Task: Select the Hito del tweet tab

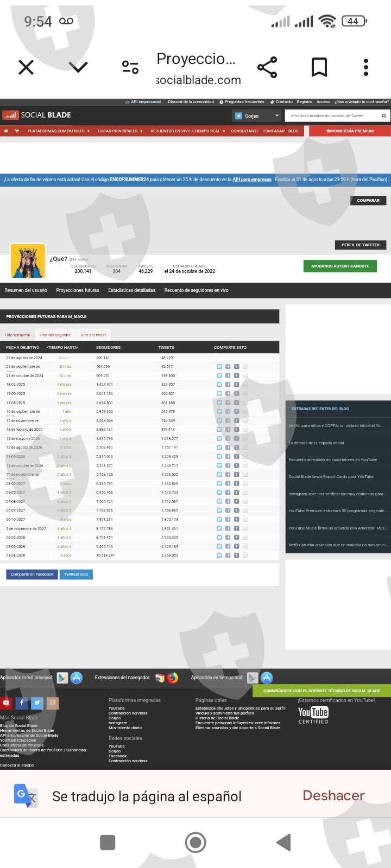Action: point(93,335)
